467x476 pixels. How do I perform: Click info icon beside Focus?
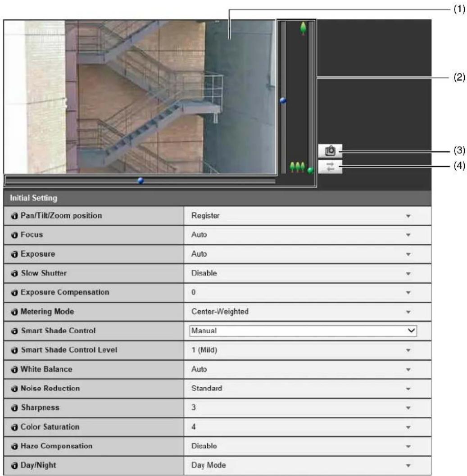(14, 235)
